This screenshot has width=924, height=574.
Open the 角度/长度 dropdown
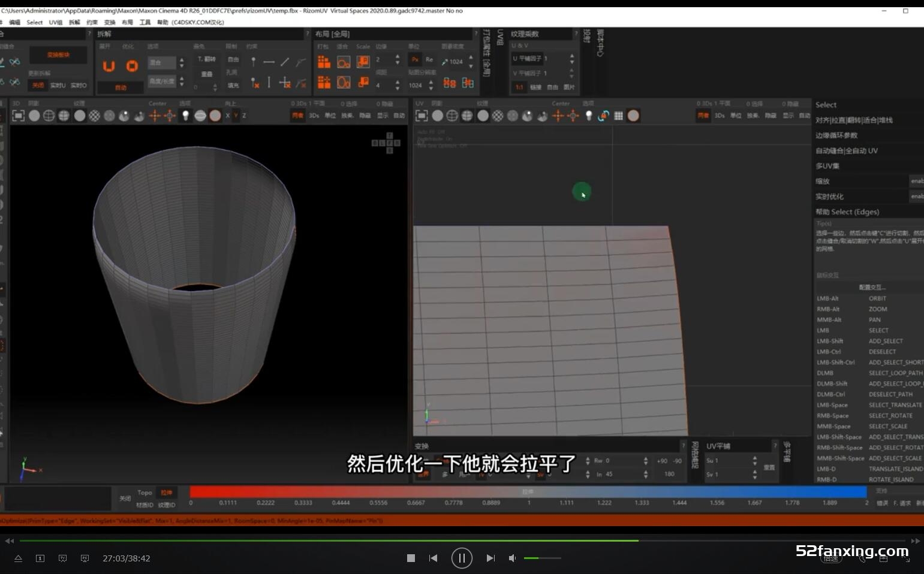[162, 81]
